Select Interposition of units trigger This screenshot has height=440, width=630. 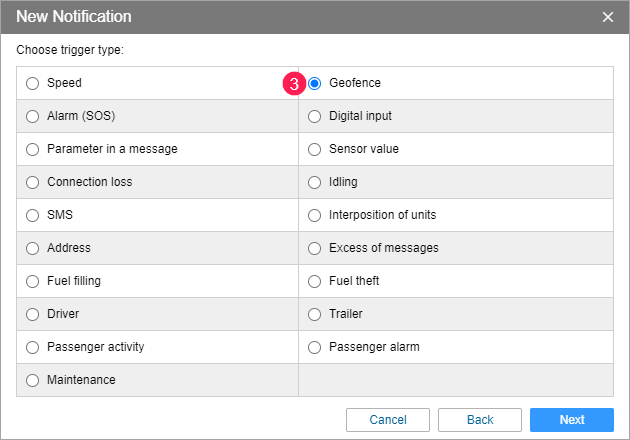point(315,215)
